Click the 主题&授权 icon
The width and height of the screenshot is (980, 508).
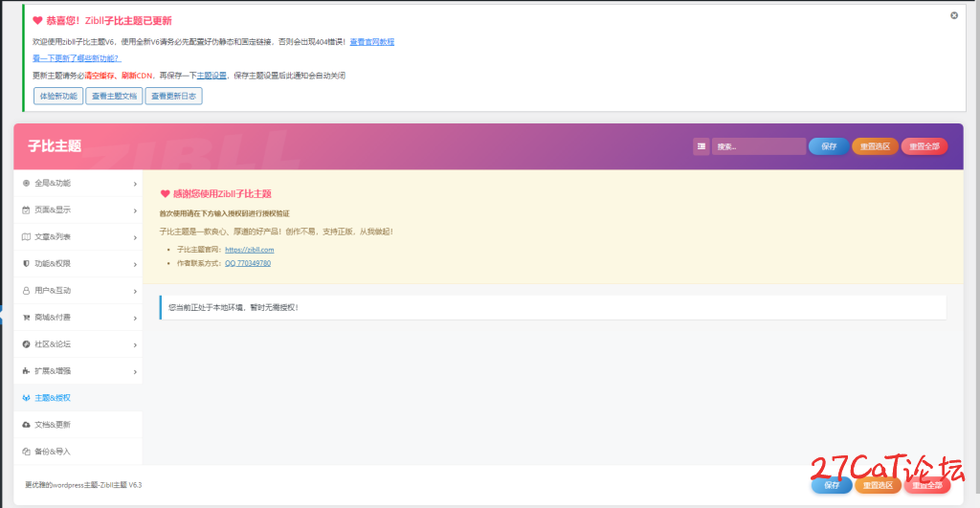point(26,398)
